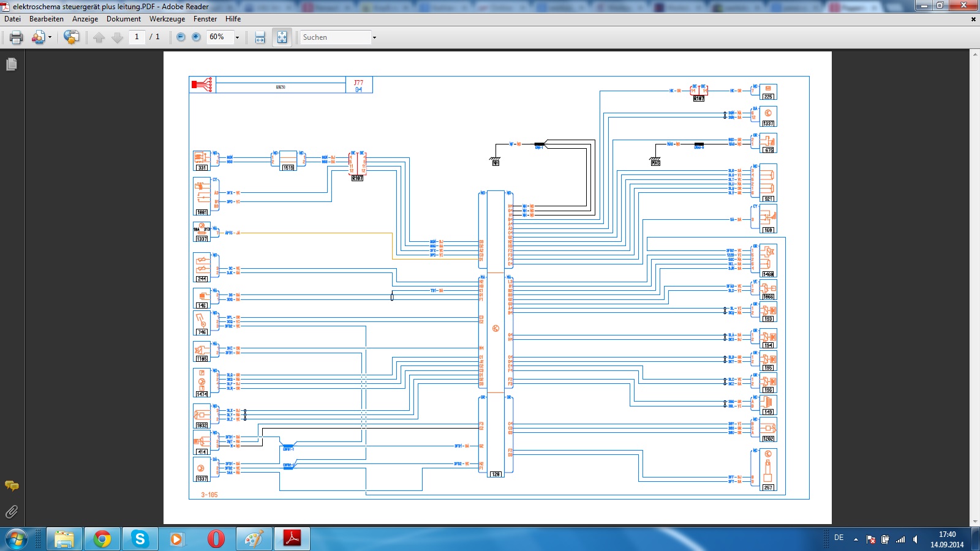Open Paint from the taskbar
This screenshot has width=980, height=551.
pos(254,539)
